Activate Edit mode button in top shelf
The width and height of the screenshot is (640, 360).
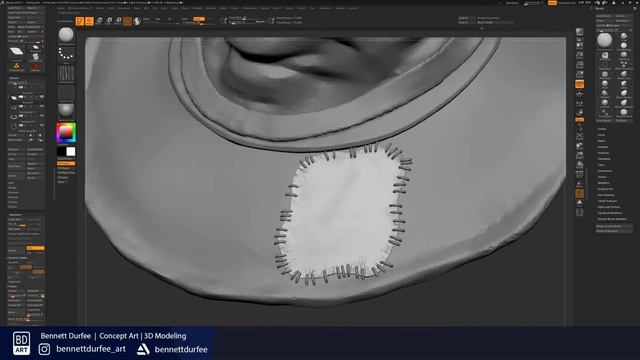point(80,21)
